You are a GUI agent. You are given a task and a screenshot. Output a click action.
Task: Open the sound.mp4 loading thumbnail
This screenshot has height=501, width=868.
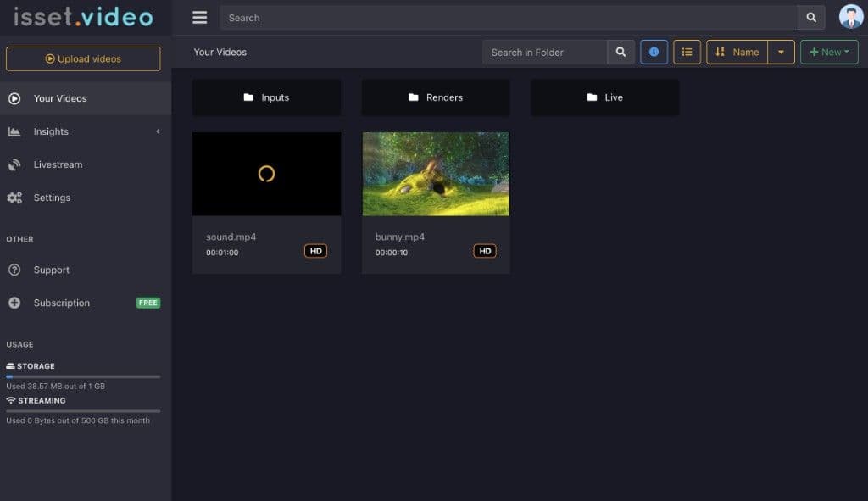pos(266,174)
